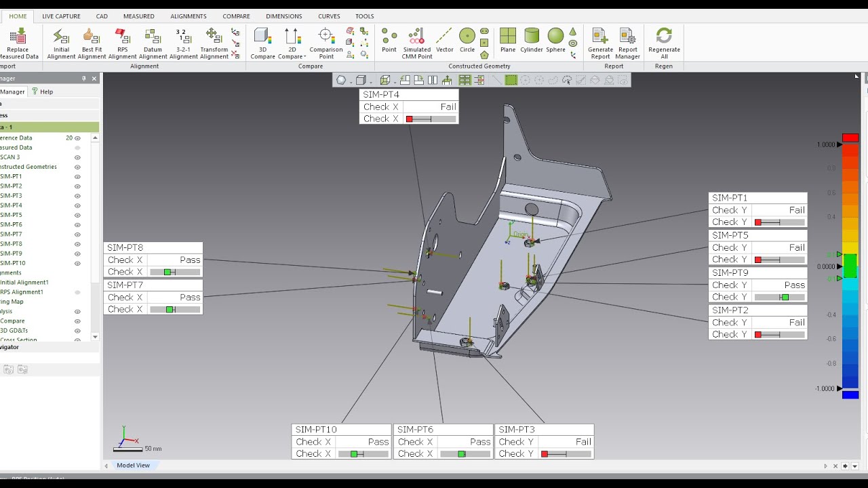Toggle the Constructed Geometries eye icon

click(x=77, y=167)
